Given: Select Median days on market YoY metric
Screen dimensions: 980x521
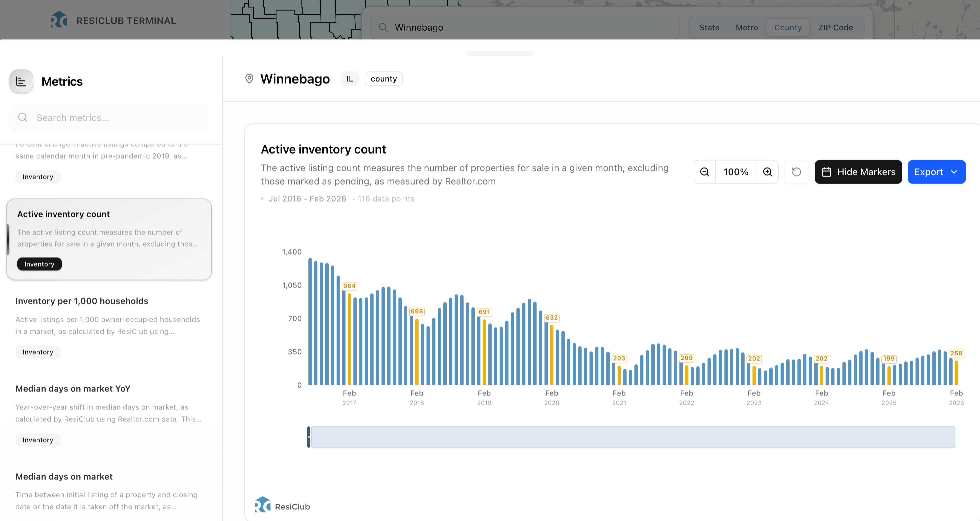Looking at the screenshot, I should [x=73, y=389].
